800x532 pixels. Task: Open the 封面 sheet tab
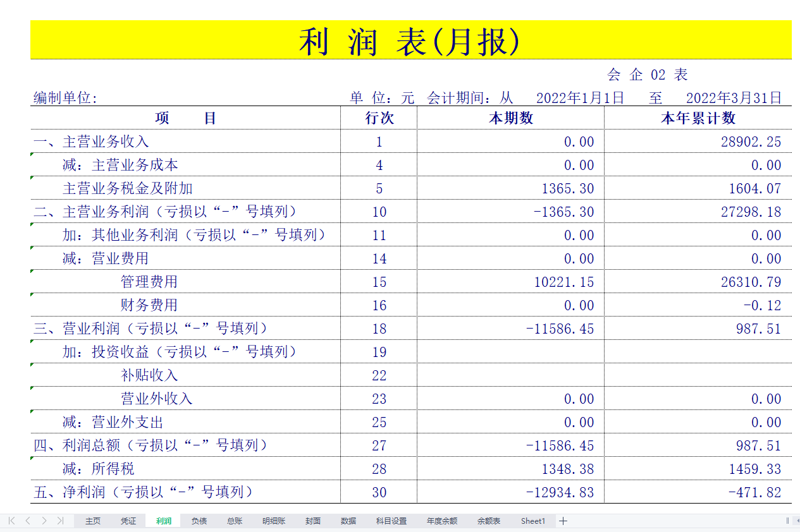click(312, 521)
